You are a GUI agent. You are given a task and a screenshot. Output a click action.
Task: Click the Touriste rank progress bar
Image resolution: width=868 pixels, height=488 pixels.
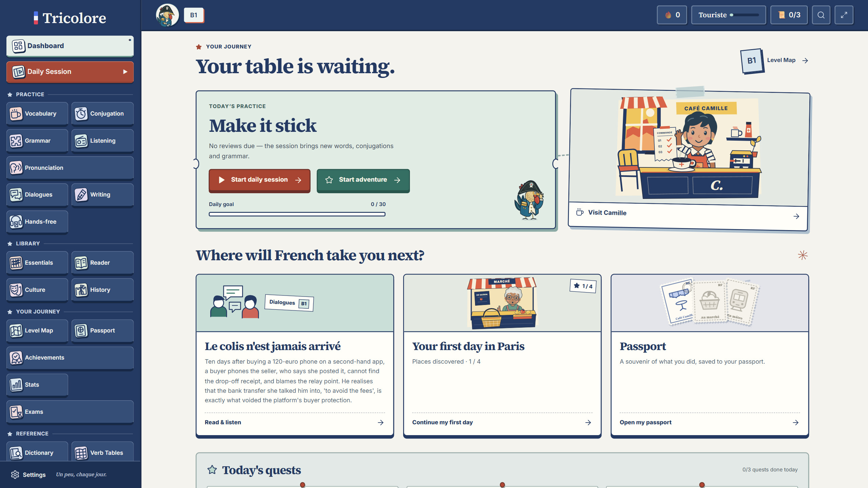click(x=745, y=15)
